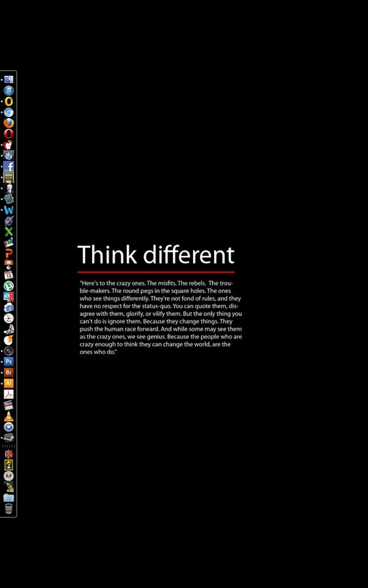This screenshot has width=368, height=588.
Task: Open the brown jukebox-style dock icon
Action: [x=9, y=178]
